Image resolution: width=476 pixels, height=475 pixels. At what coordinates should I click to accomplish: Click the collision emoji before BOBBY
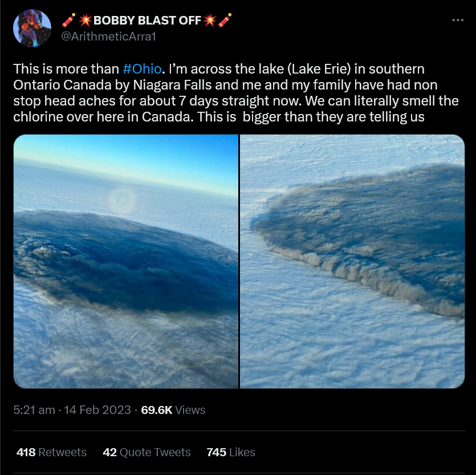click(x=85, y=21)
